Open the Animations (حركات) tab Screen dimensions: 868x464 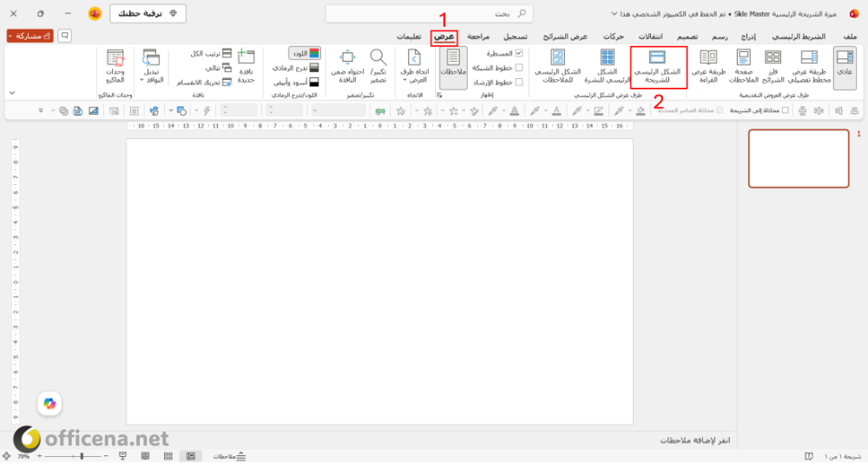tap(614, 36)
